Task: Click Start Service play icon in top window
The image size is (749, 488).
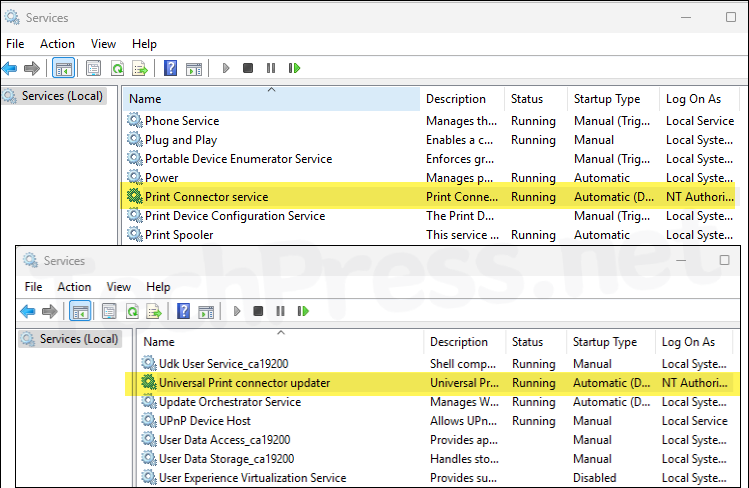Action: 226,68
